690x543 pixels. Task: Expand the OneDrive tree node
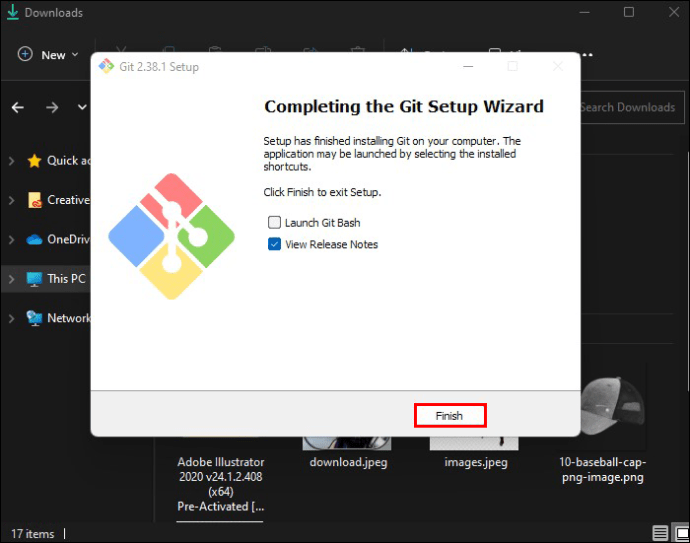[x=11, y=240]
